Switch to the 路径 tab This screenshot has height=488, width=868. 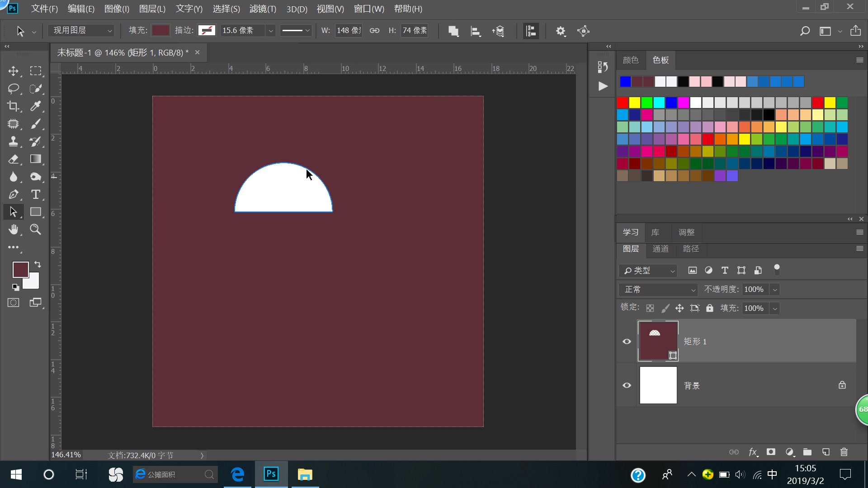[691, 249]
